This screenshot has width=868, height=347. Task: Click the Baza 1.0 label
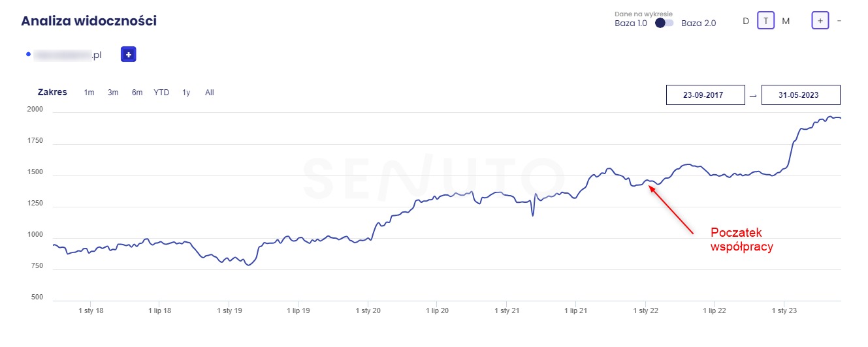coord(631,23)
